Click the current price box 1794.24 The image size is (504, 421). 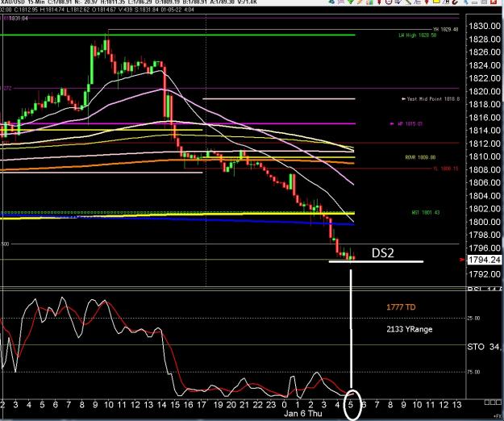pos(485,260)
